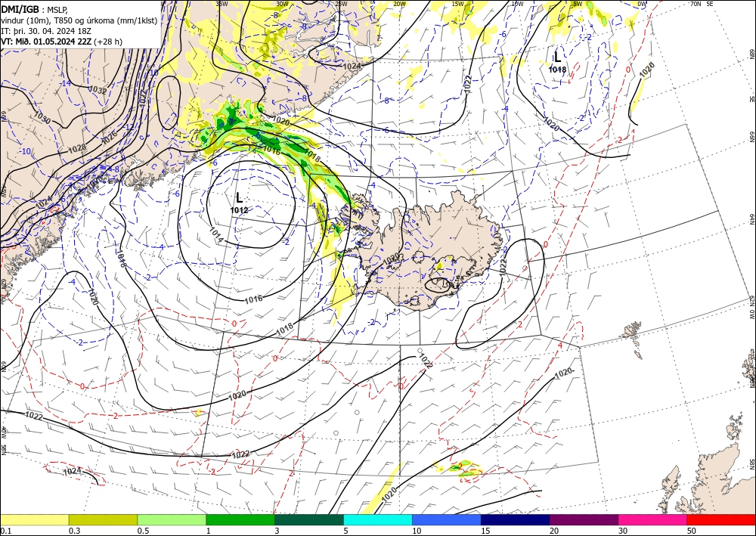
Task: Click the '1030' isobar label
Action: 42,116
